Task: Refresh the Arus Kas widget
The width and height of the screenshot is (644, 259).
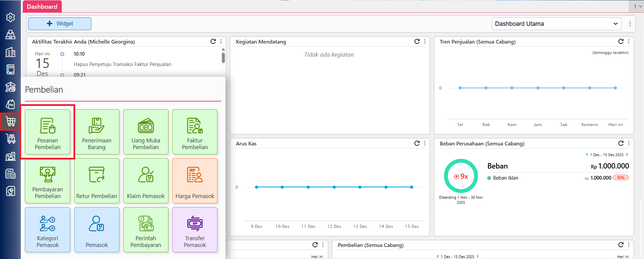Action: pos(417,143)
